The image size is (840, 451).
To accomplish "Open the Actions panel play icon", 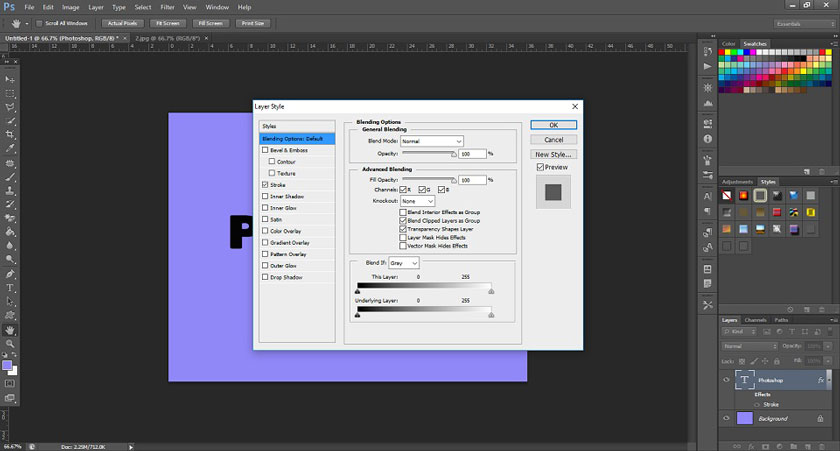I will click(x=708, y=66).
